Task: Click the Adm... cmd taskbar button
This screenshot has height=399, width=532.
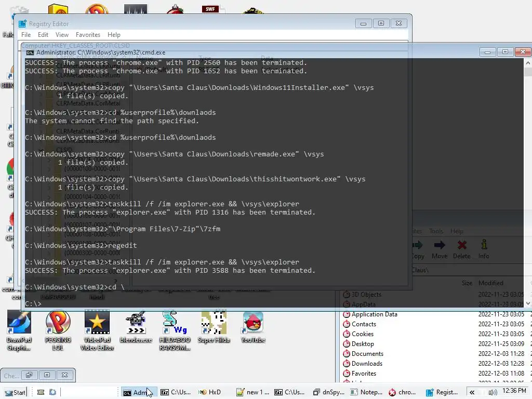Action: click(139, 392)
